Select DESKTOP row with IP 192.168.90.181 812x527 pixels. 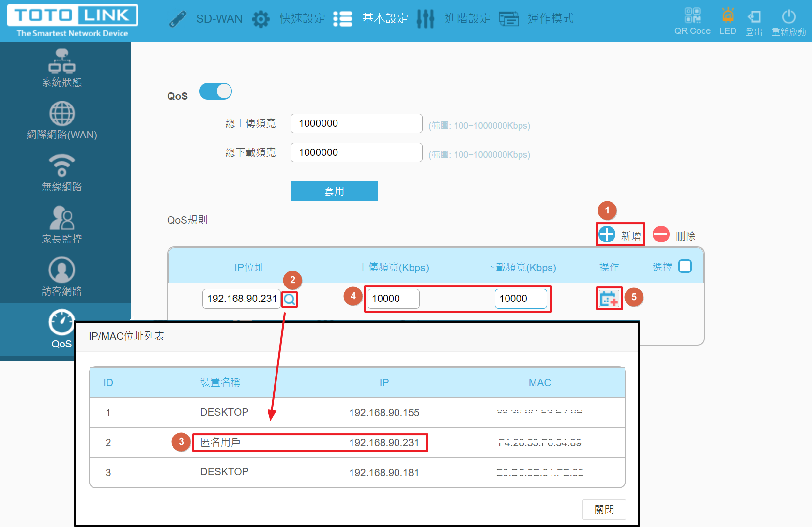click(357, 472)
